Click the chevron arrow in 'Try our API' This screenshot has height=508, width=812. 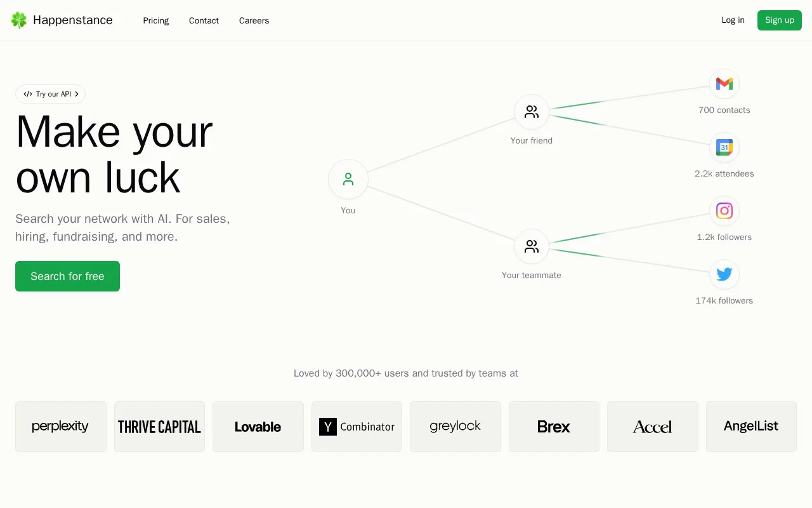pos(77,94)
